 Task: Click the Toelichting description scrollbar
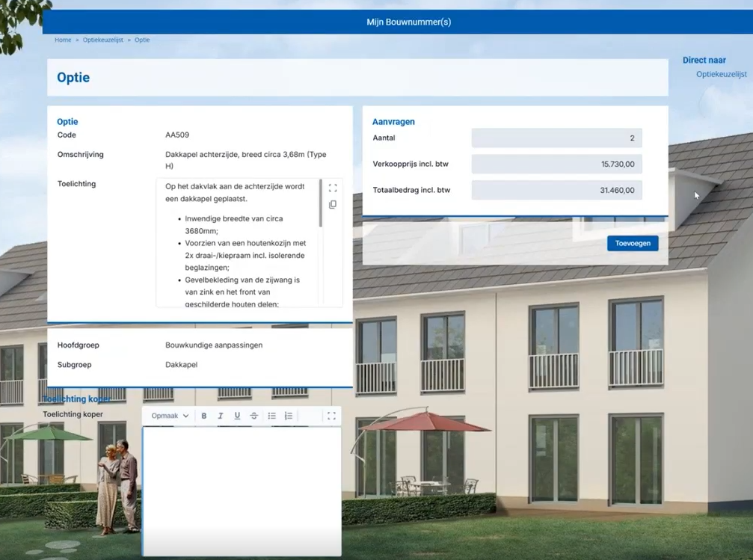320,203
